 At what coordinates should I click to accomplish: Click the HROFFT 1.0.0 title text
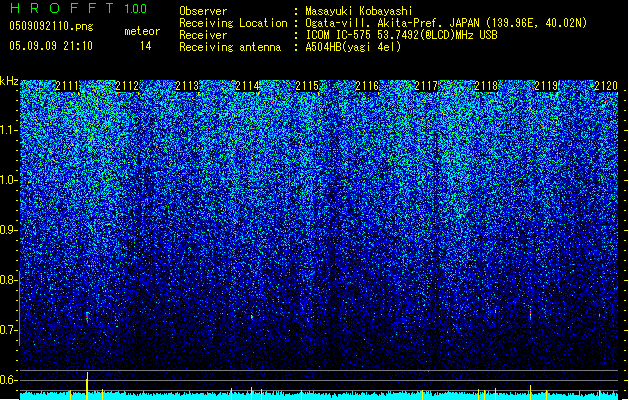pos(78,8)
